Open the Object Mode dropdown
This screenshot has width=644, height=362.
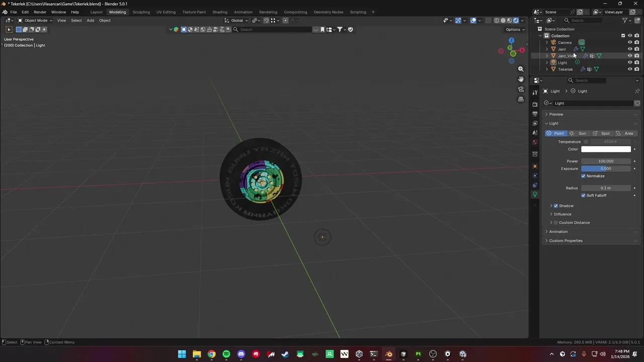[35, 21]
